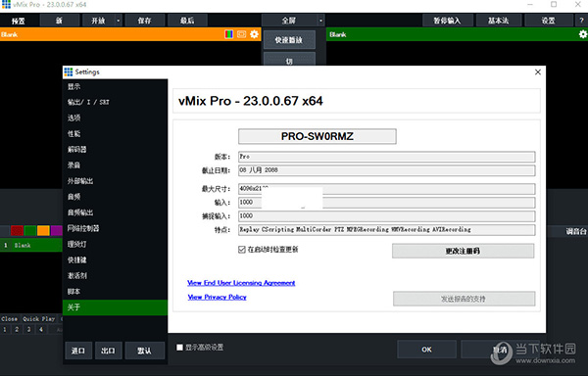Open 选项 settings page
The width and height of the screenshot is (588, 376).
point(115,117)
